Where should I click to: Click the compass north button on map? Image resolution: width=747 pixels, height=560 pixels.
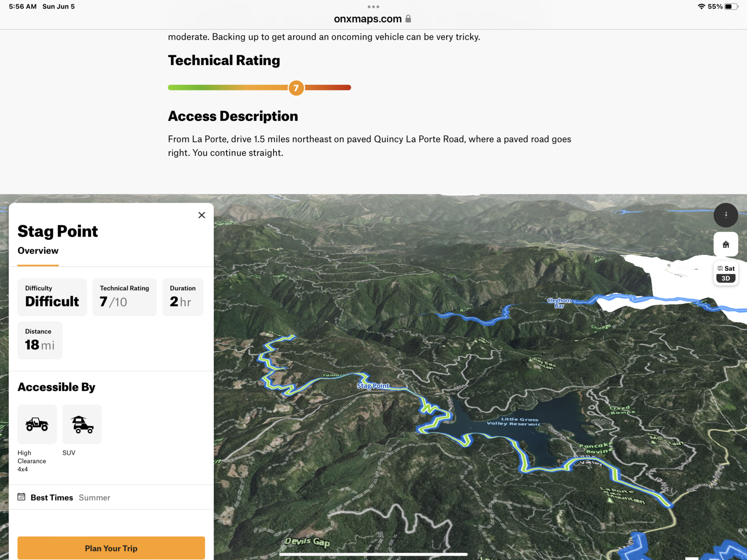tap(726, 215)
